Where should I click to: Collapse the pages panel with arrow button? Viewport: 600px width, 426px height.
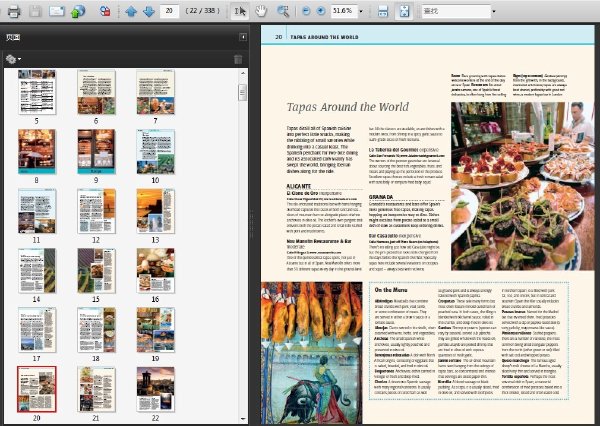pyautogui.click(x=243, y=37)
